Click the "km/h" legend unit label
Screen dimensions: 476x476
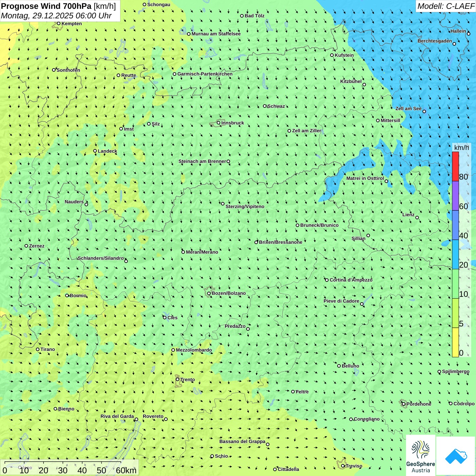pos(461,148)
